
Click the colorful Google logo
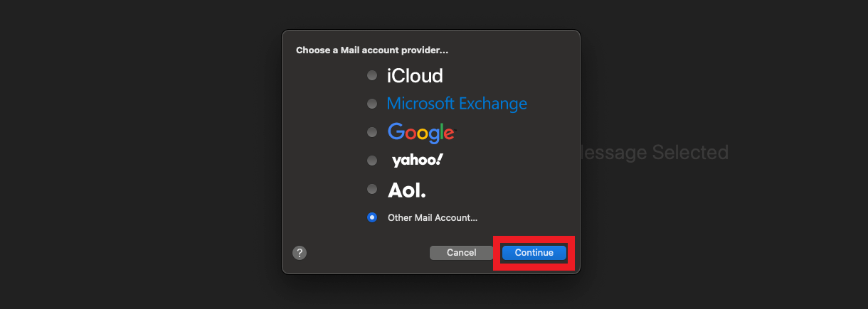(x=420, y=132)
